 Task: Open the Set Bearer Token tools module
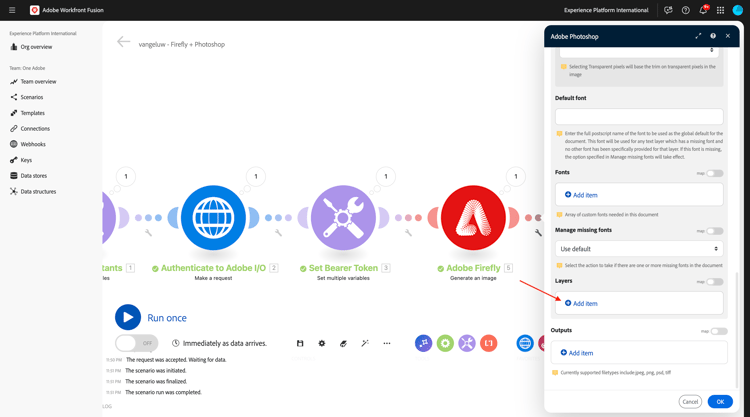[x=343, y=218]
